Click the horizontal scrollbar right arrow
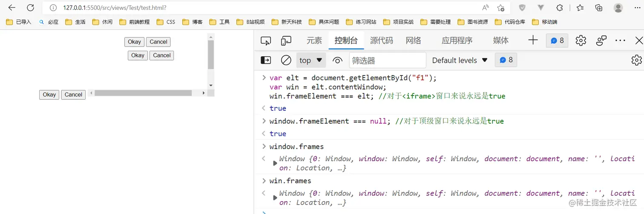The height and width of the screenshot is (214, 644). point(204,93)
